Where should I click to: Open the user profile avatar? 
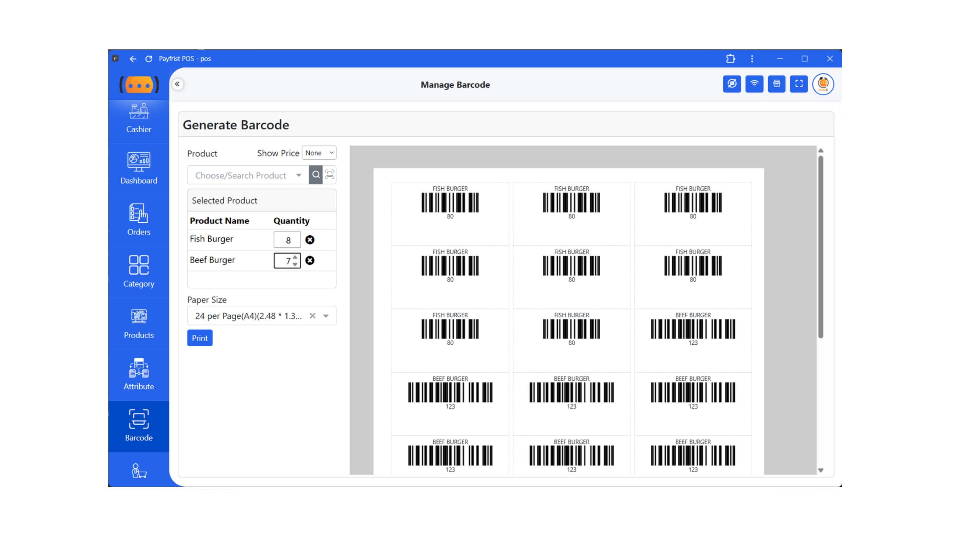click(x=823, y=84)
